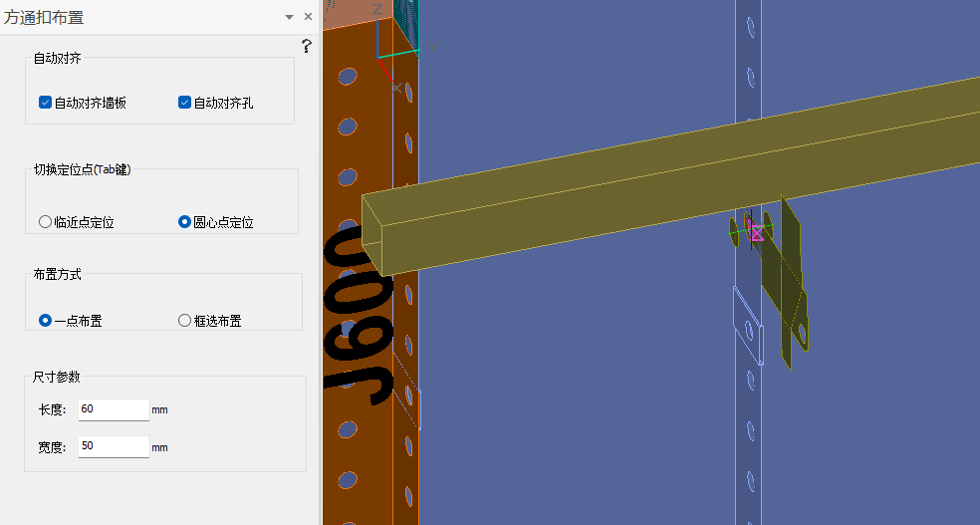The height and width of the screenshot is (525, 980).
Task: Click the 长度 input field
Action: tap(114, 409)
